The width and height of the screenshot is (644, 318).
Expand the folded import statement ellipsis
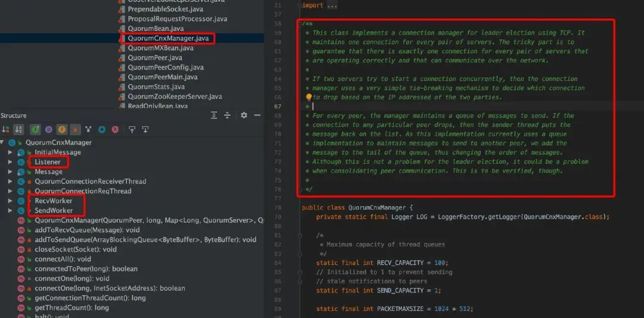pyautogui.click(x=332, y=5)
